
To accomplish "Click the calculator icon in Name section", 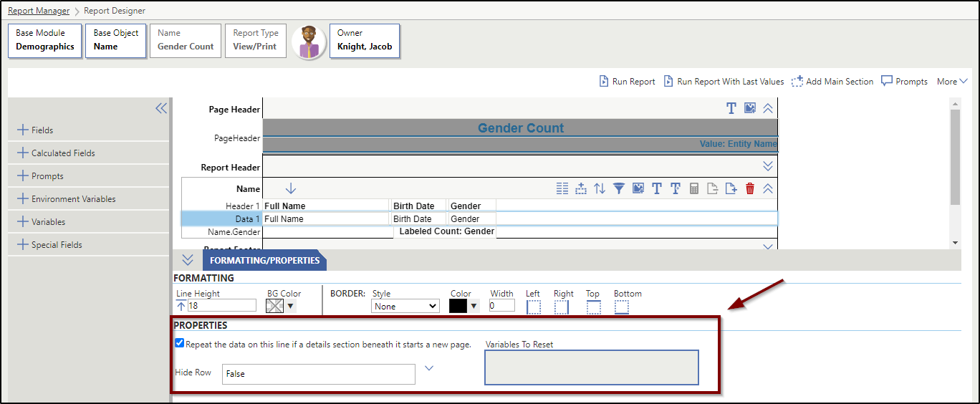I will [x=693, y=188].
